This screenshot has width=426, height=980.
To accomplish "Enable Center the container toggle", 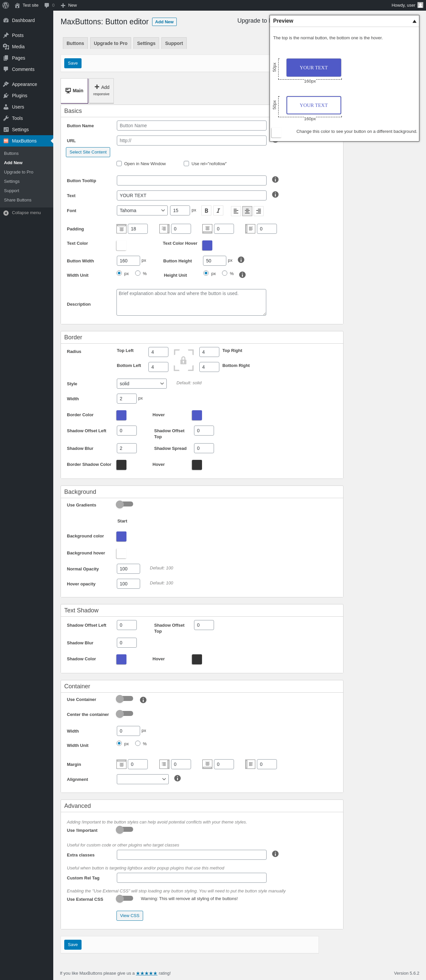I will click(x=124, y=714).
